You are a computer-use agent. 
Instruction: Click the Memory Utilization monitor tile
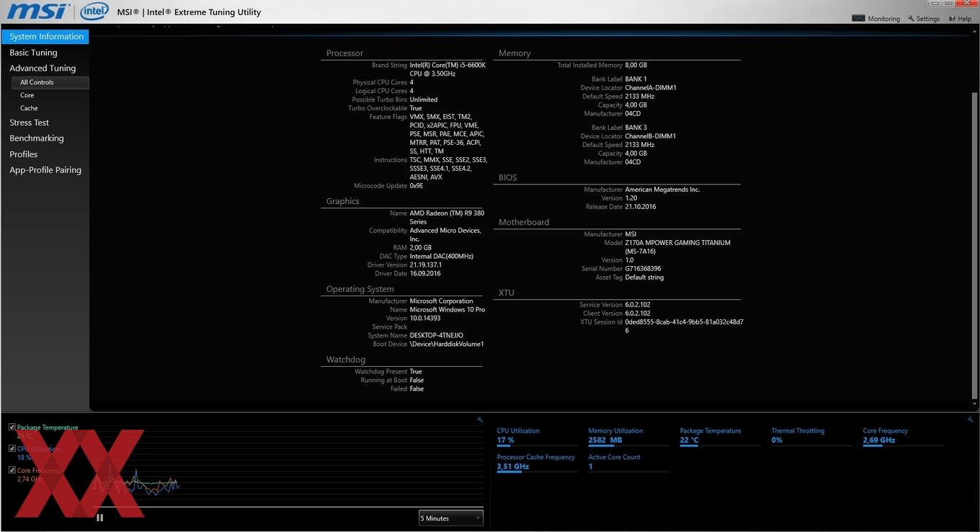click(628, 436)
